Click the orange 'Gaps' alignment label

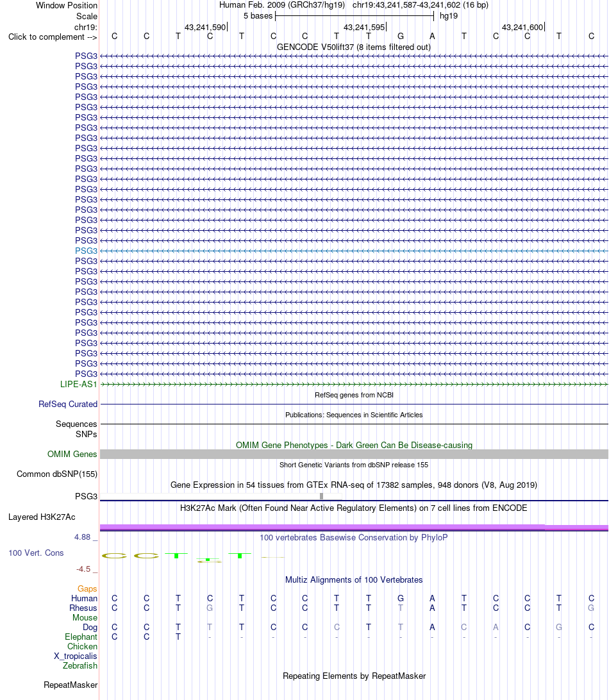[87, 589]
